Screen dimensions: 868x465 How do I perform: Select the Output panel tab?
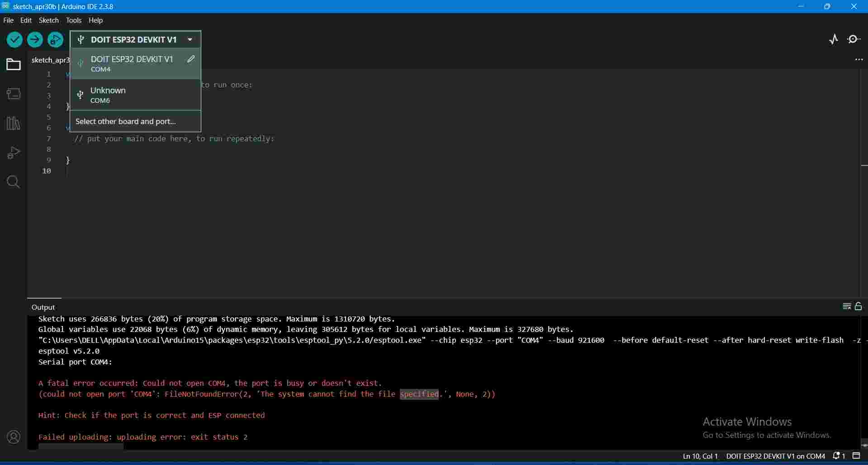[43, 307]
